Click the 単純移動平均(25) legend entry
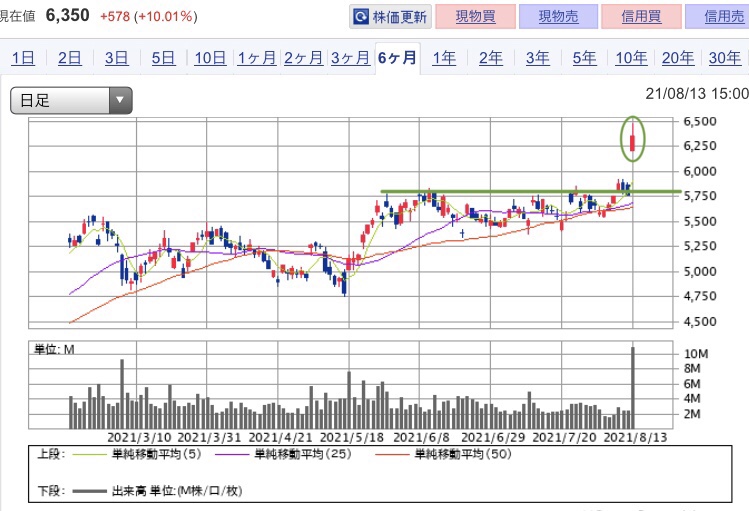Screen dimensions: 749x511 (x=283, y=454)
